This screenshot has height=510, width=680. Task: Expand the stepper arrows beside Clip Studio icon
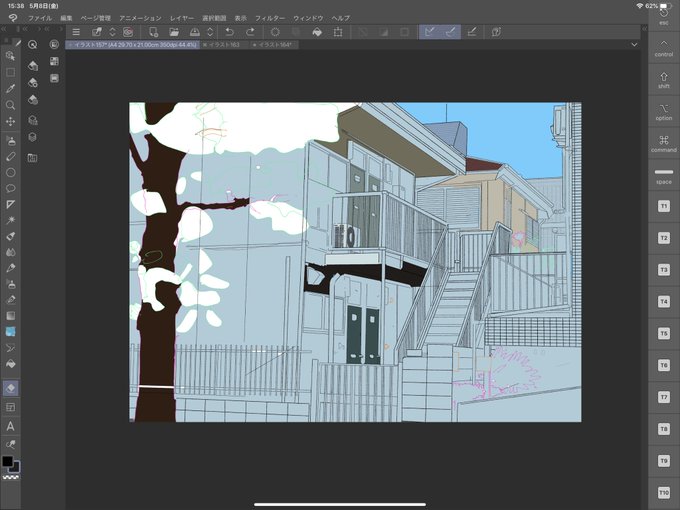[x=112, y=32]
